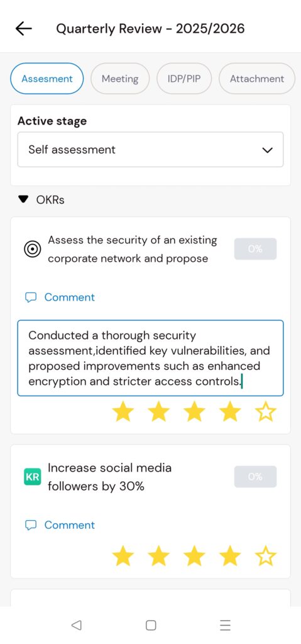Click inside the security assessment comment text box
Screen dimensions: 301x644
click(150, 358)
